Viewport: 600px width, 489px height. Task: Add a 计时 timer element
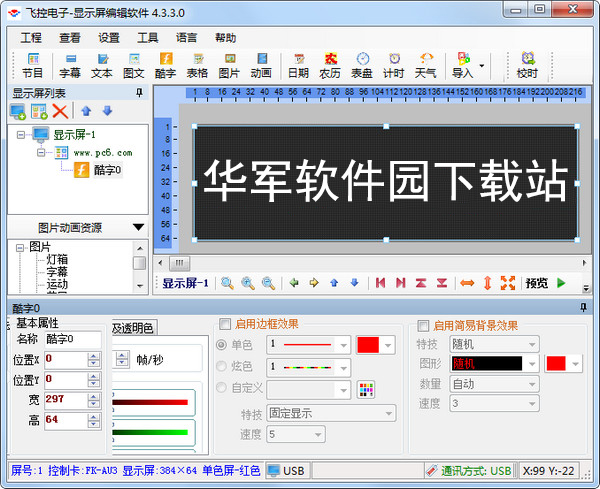click(394, 65)
